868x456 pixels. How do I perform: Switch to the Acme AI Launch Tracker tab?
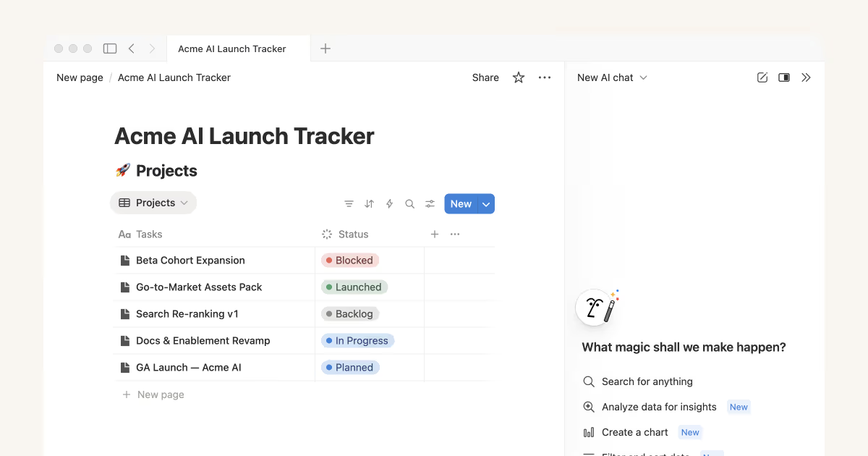231,48
